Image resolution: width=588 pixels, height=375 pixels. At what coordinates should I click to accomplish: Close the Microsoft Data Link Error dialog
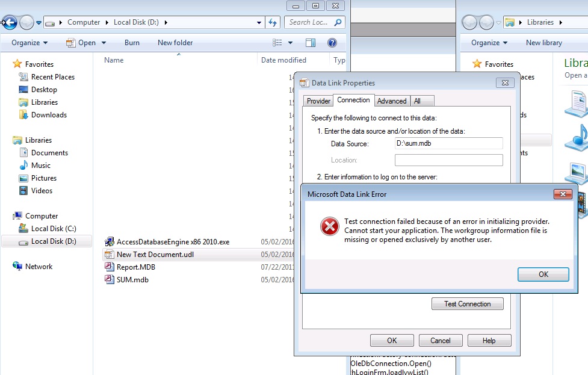[x=563, y=194]
